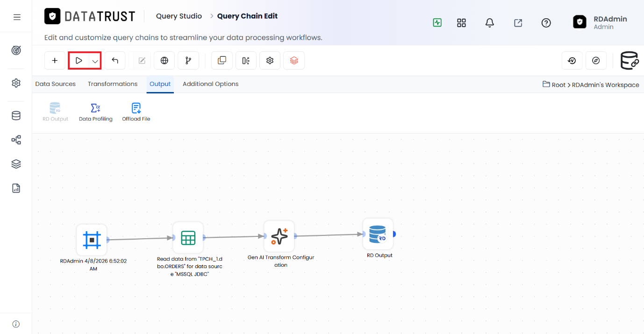This screenshot has width=644, height=334.
Task: Select the RDAdmin start node on canvas
Action: 92,240
